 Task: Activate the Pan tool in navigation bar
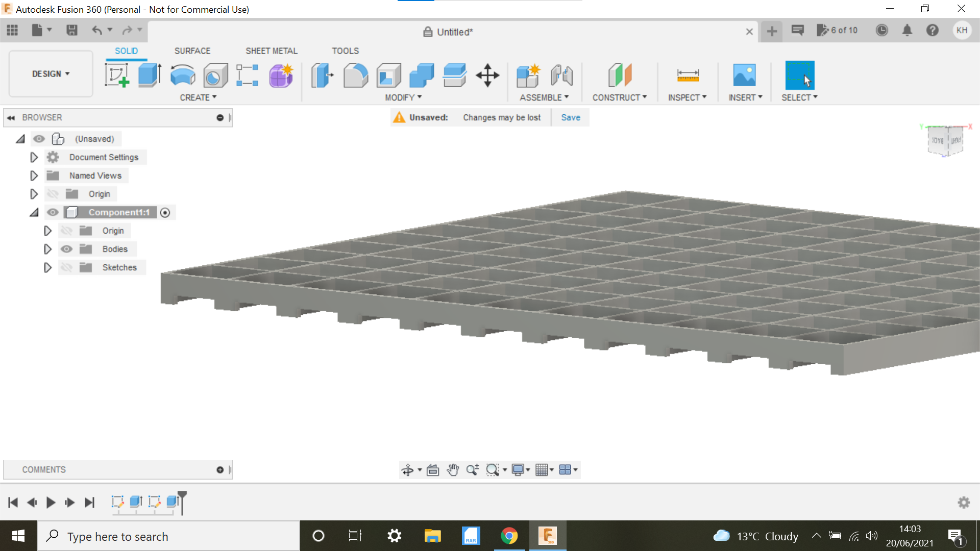(453, 470)
